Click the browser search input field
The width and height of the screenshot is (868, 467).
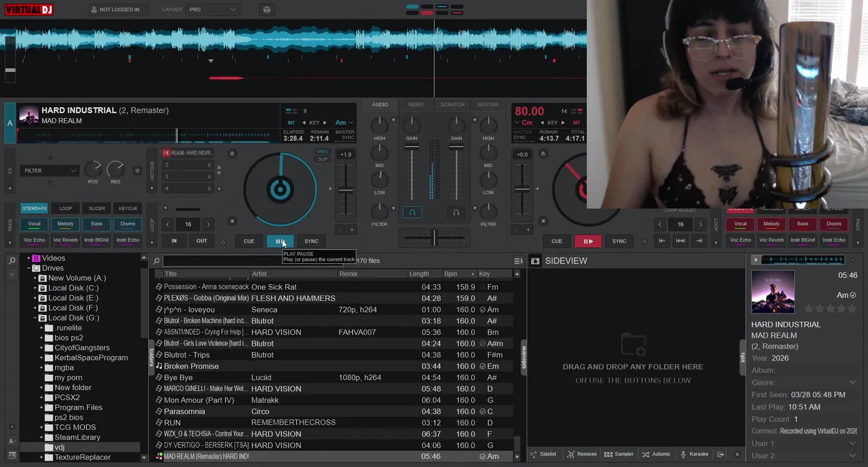pyautogui.click(x=254, y=261)
